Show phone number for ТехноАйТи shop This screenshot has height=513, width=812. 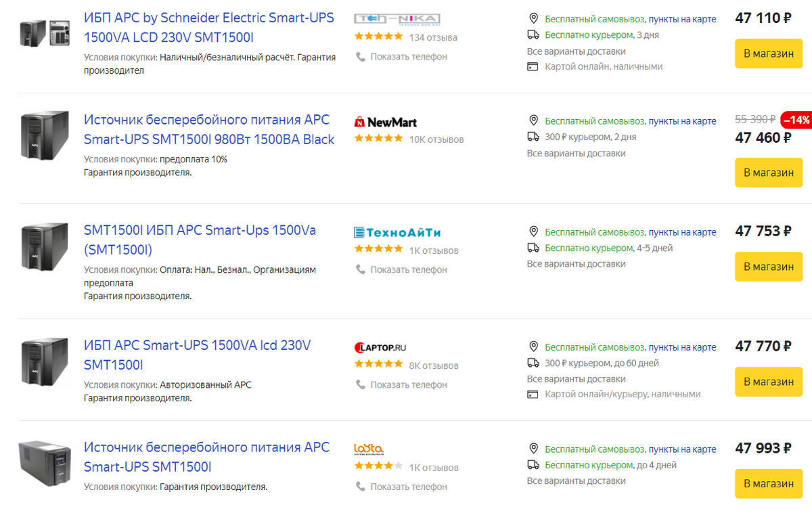(409, 269)
